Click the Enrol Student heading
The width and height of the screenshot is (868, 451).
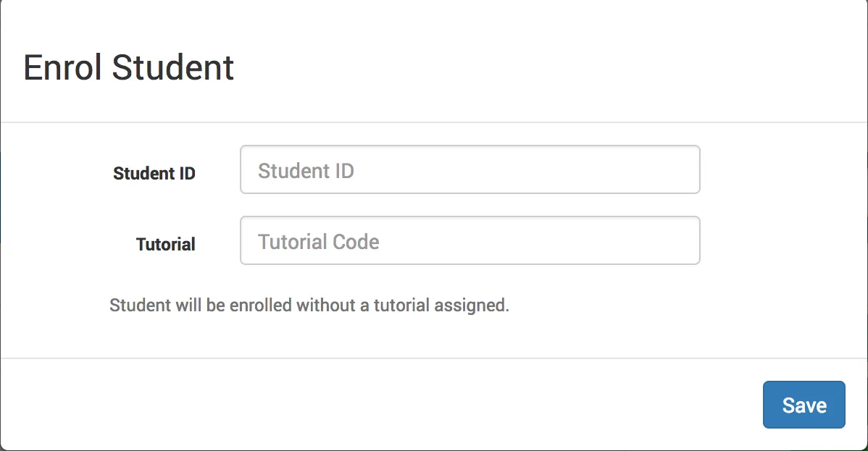pyautogui.click(x=129, y=67)
